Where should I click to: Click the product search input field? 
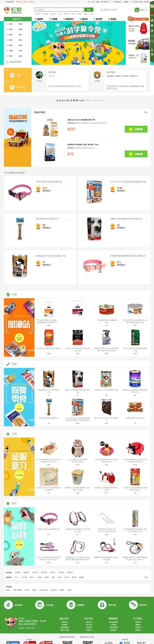[59, 10]
